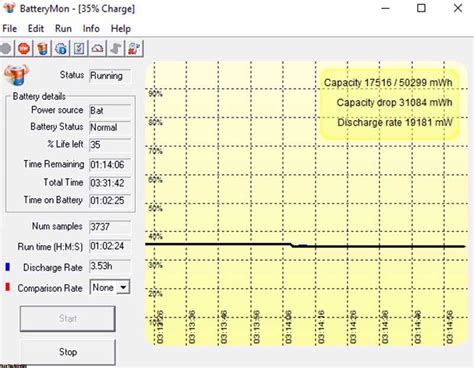This screenshot has width=474, height=368.
Task: Click the 50% axis label on graph
Action: (x=155, y=208)
